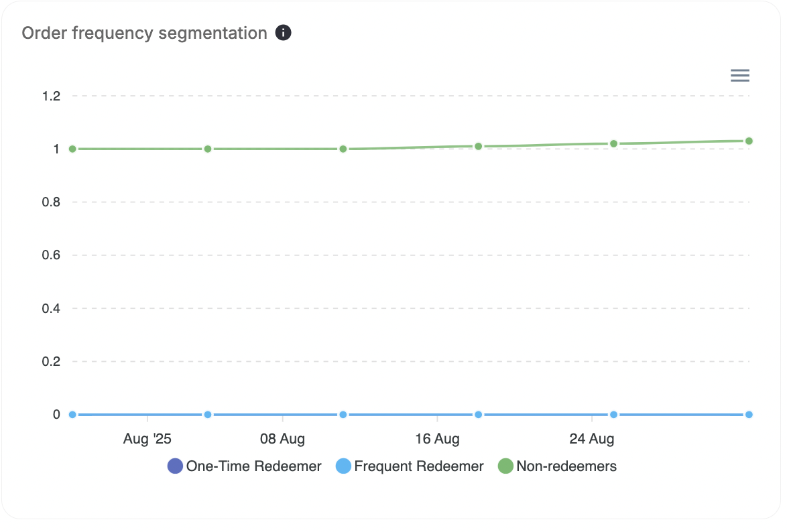This screenshot has width=787, height=532.
Task: Click the info icon next to chart title
Action: (283, 31)
